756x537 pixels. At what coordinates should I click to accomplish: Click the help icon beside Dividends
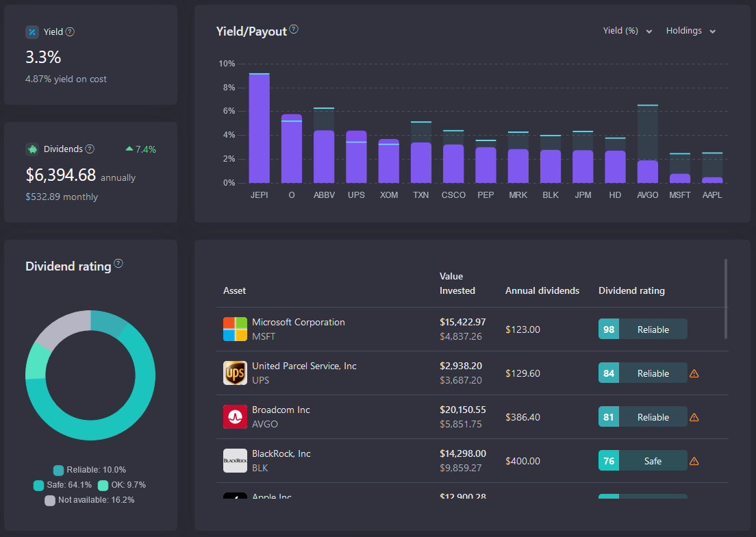pyautogui.click(x=90, y=149)
